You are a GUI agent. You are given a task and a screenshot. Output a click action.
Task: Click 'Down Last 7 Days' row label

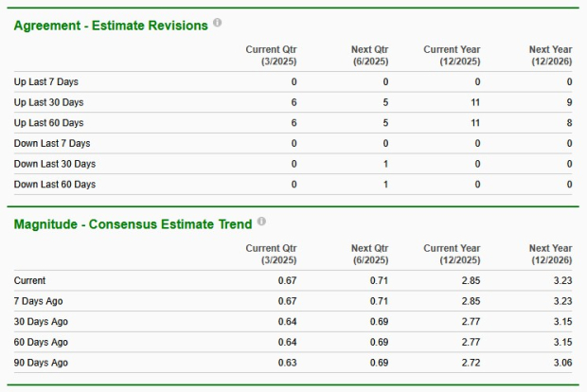point(52,143)
